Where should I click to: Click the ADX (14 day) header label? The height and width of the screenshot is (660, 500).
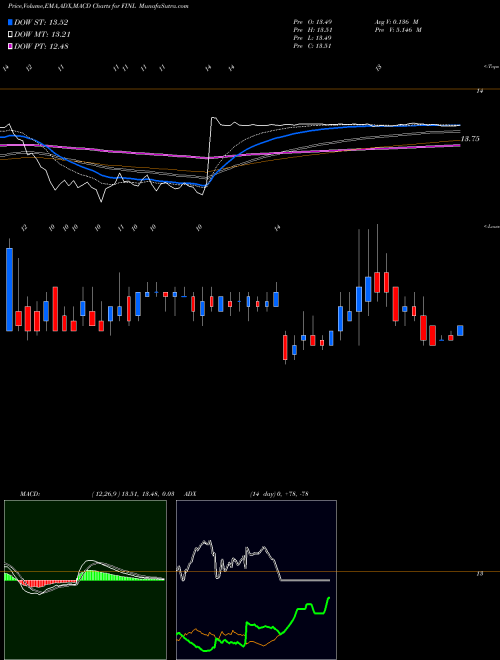(246, 494)
